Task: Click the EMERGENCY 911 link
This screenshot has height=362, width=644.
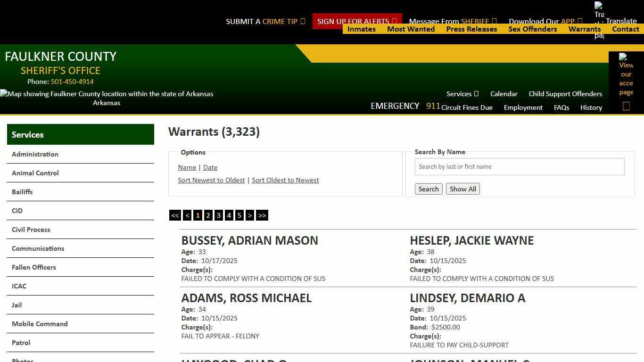Action: (406, 106)
